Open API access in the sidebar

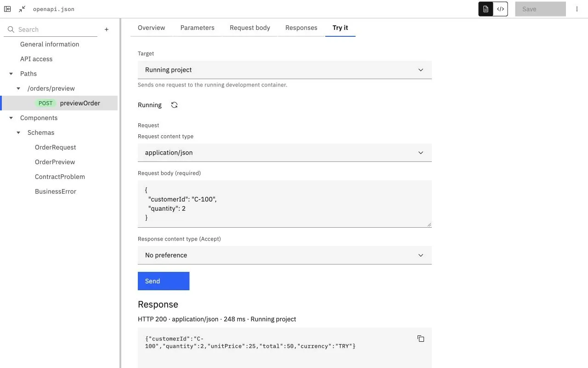coord(36,59)
